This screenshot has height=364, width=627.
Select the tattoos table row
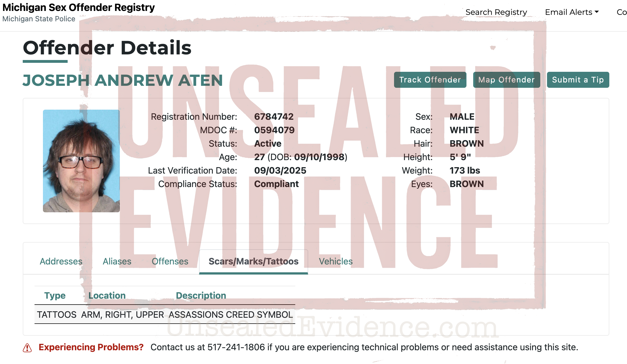pos(165,314)
